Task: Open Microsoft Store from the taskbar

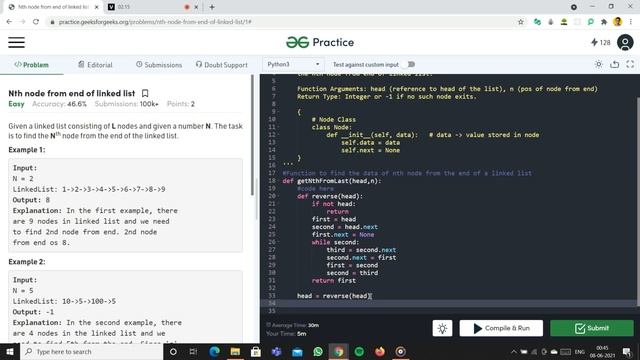Action: click(x=256, y=351)
